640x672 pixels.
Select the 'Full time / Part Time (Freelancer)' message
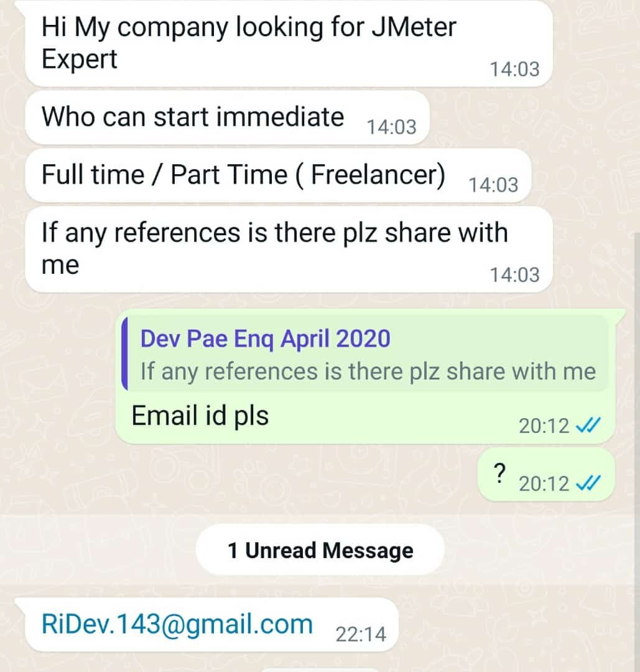(x=278, y=175)
